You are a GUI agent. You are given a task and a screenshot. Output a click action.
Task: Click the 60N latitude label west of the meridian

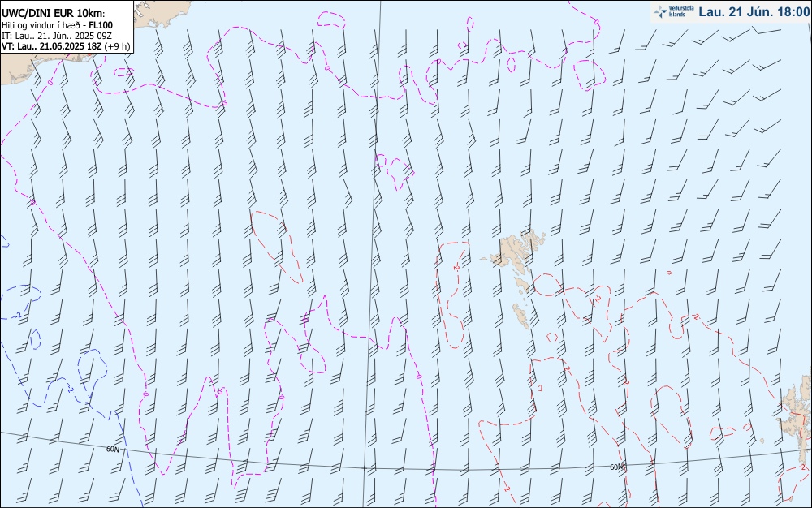point(112,450)
